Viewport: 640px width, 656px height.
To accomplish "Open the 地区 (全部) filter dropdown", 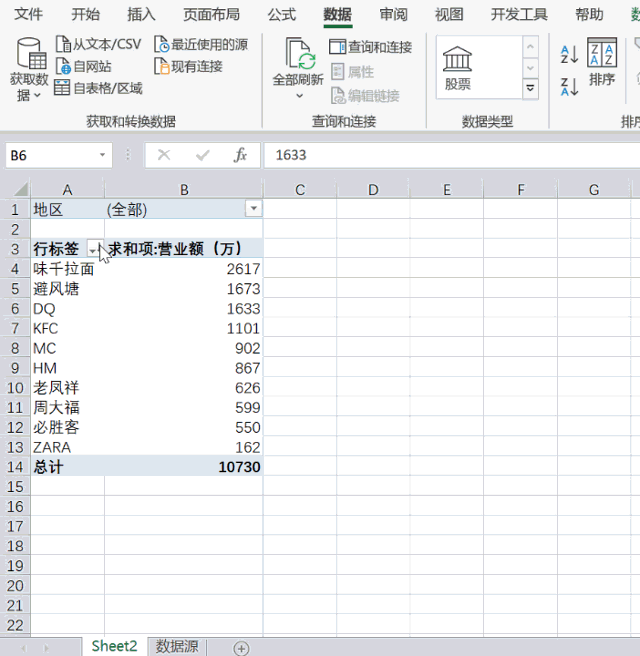I will click(253, 208).
